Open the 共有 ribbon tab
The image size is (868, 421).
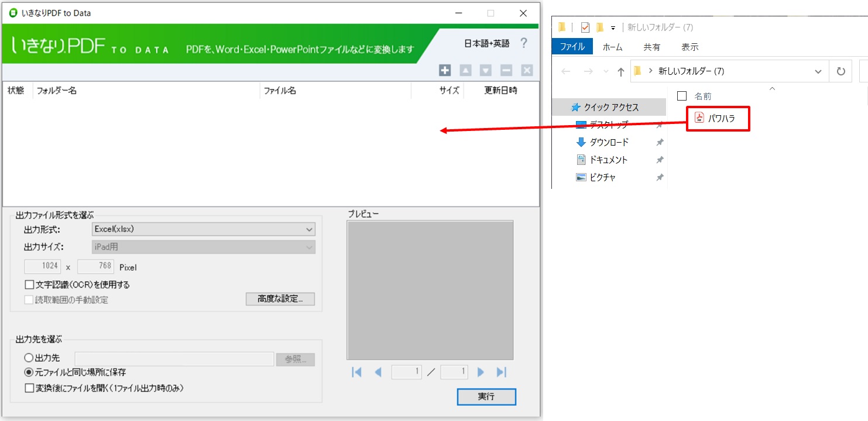click(x=652, y=47)
